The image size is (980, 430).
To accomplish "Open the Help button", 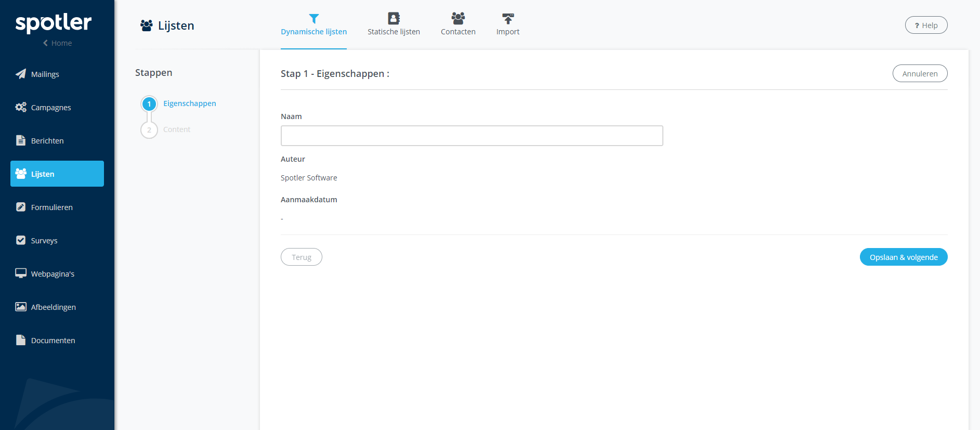I will (926, 25).
